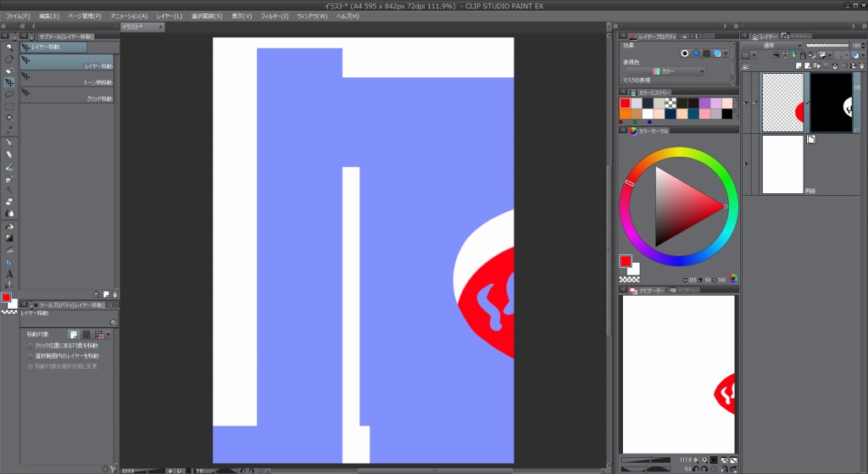Select the Gradient tool
This screenshot has width=868, height=474.
click(9, 238)
